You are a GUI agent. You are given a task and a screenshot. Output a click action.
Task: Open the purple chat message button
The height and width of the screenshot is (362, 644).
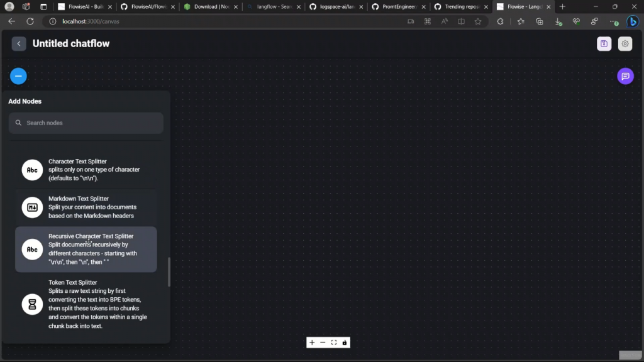(625, 76)
